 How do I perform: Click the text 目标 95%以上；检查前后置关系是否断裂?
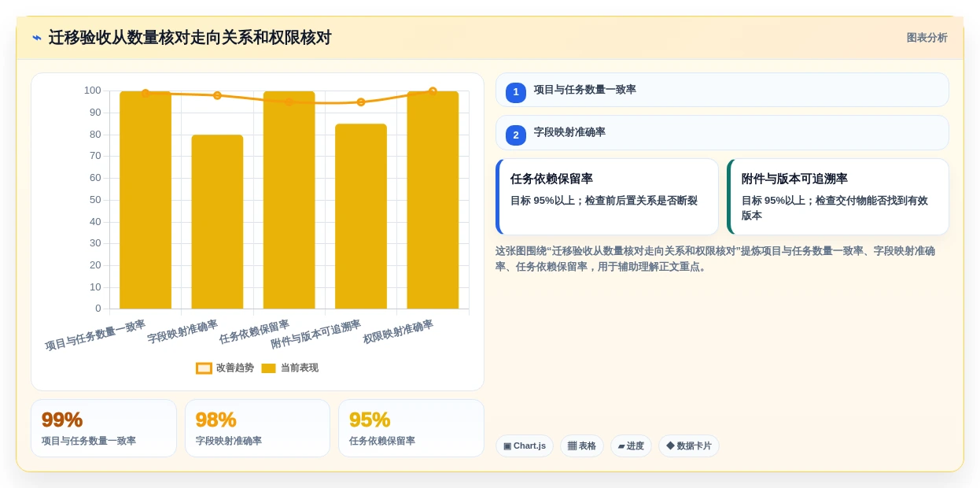point(604,201)
